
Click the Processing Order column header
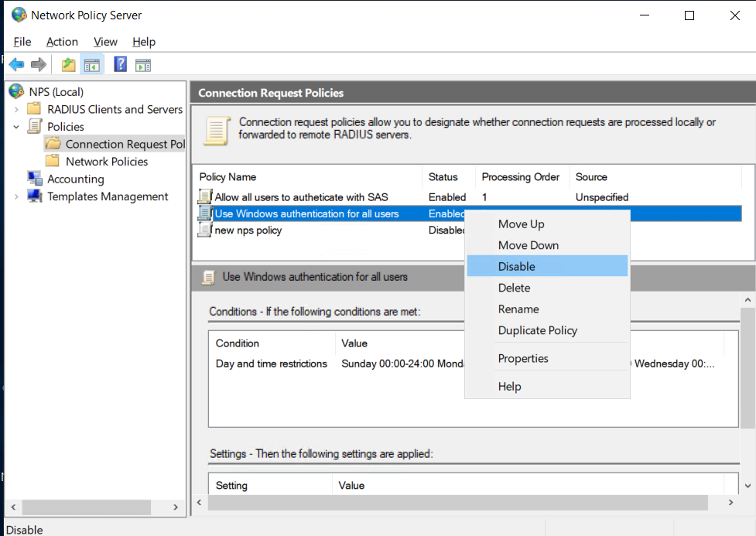tap(522, 177)
